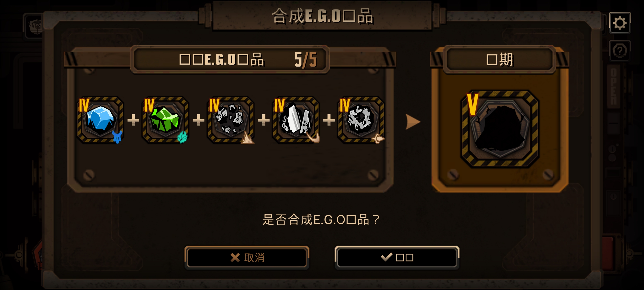The image size is (644, 290).
Task: Click the selected E.G.O gifts header label
Action: click(x=222, y=60)
